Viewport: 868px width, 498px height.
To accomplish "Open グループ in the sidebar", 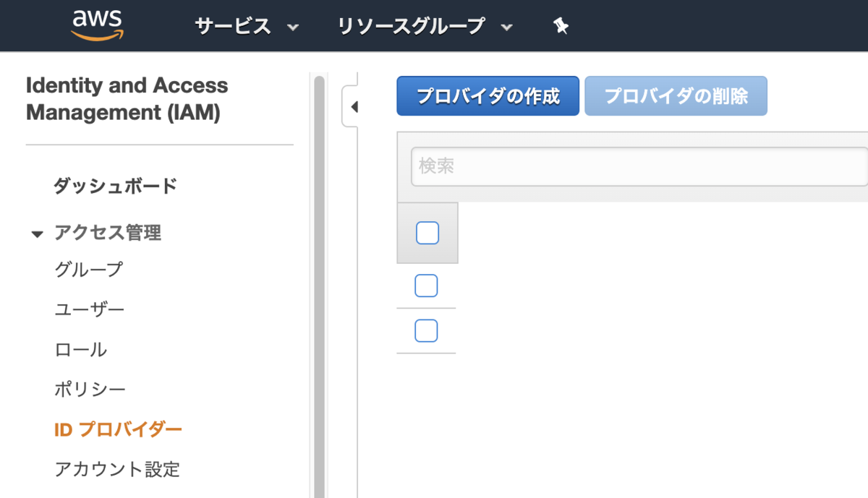I will 89,270.
